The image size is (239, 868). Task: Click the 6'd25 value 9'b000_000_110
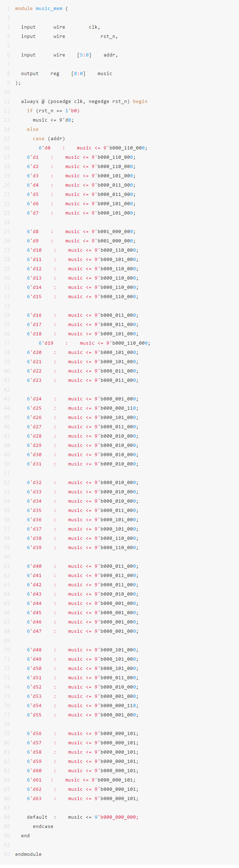coord(116,408)
